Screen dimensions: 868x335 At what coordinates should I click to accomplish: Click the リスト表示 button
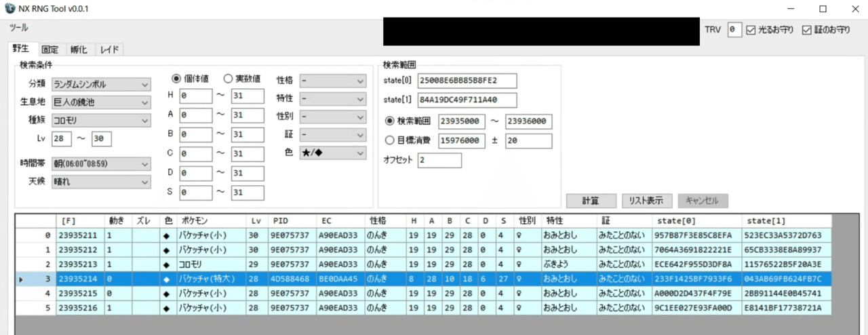point(647,201)
